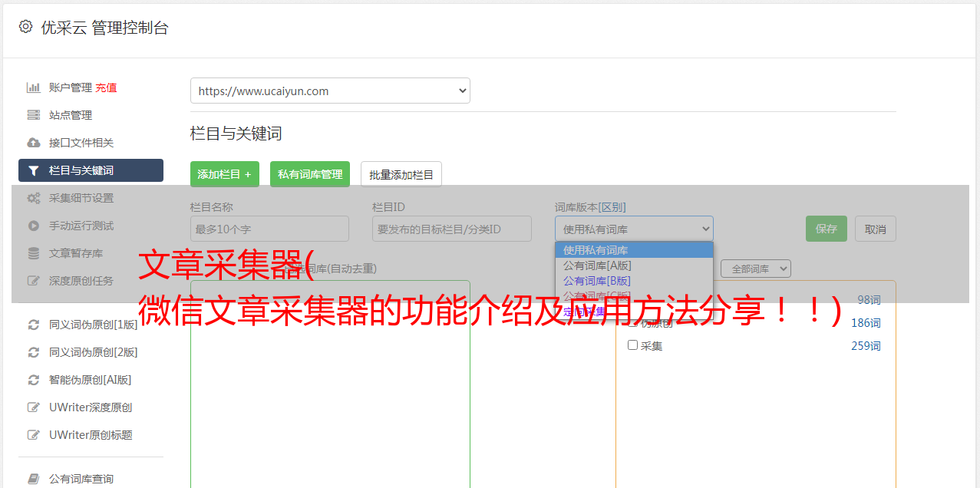This screenshot has width=980, height=488.
Task: Click the bar chart icon for 账户管理
Action: [34, 87]
